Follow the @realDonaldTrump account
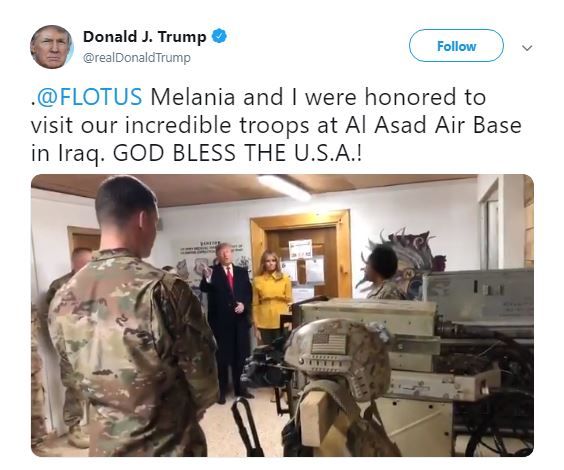 (456, 46)
